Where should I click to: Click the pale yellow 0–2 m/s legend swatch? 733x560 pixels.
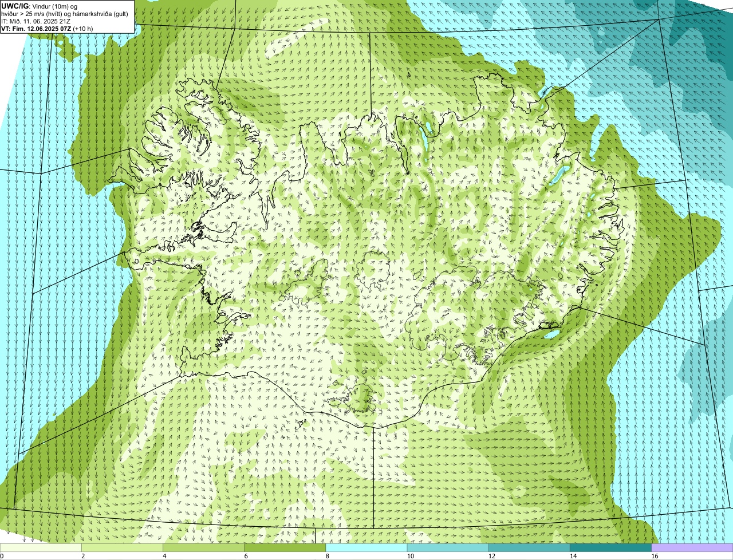[x=41, y=547]
